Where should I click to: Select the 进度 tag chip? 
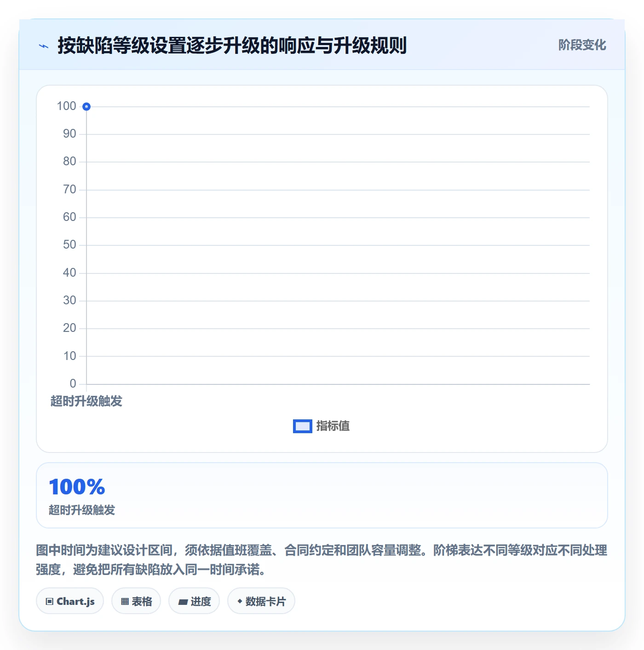(194, 601)
